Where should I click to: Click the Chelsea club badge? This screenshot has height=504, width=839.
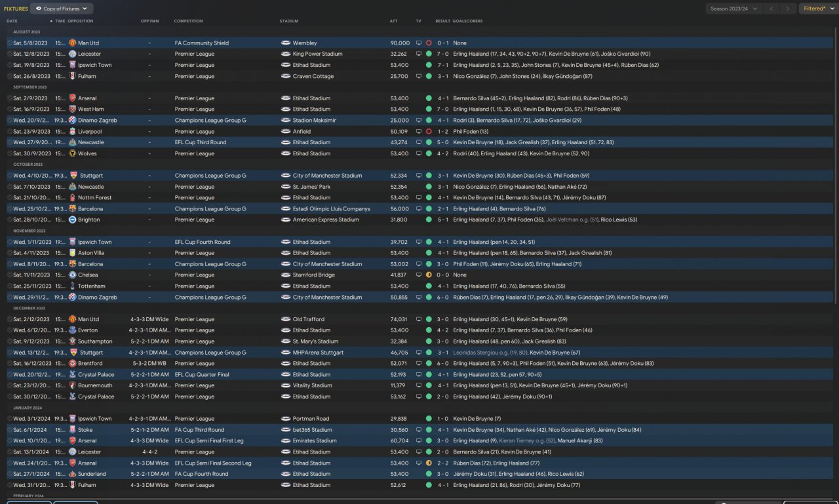(x=72, y=275)
